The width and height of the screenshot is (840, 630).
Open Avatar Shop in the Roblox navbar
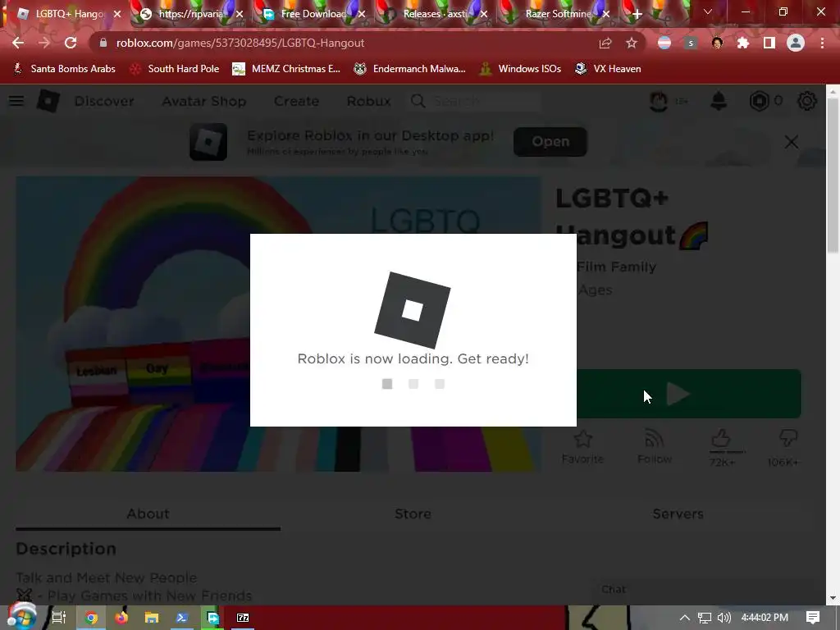[x=204, y=101]
